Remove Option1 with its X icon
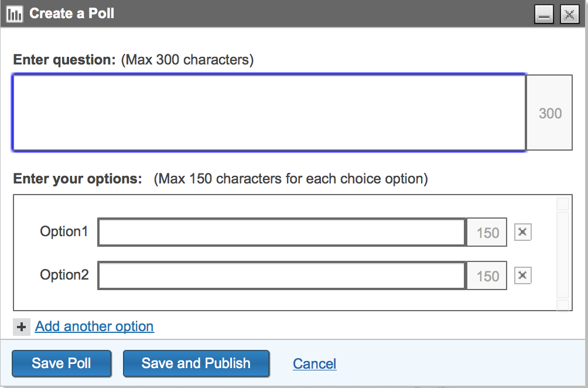588x388 pixels. click(522, 233)
